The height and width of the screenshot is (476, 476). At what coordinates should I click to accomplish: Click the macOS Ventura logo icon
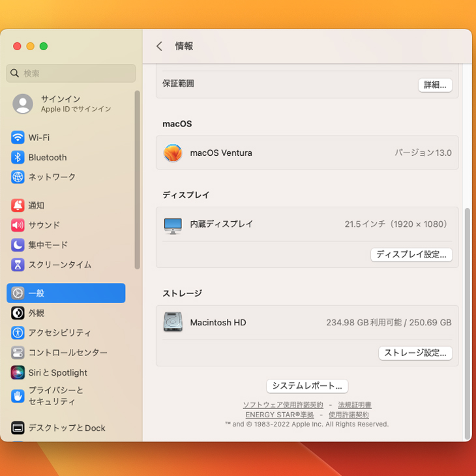click(173, 153)
